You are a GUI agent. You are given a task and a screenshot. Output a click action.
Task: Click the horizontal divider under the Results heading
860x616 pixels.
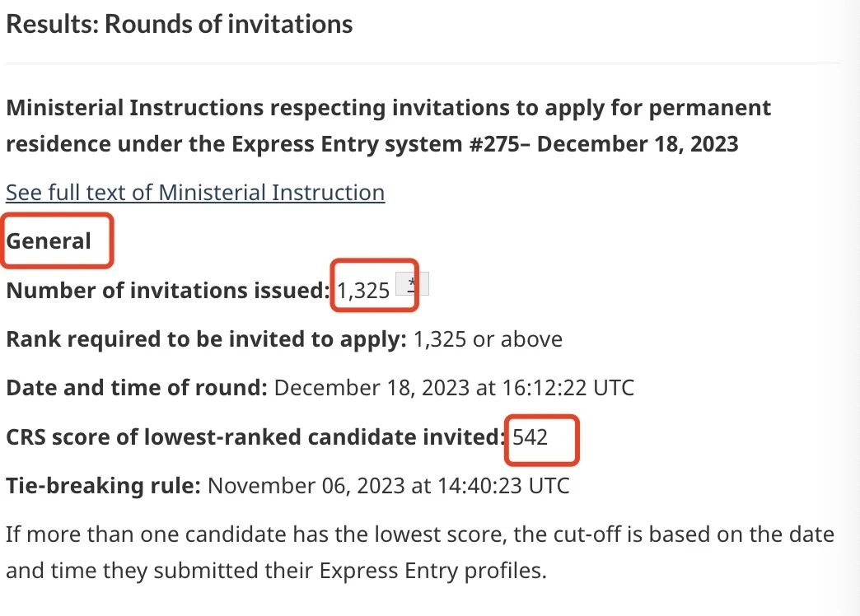(x=423, y=63)
